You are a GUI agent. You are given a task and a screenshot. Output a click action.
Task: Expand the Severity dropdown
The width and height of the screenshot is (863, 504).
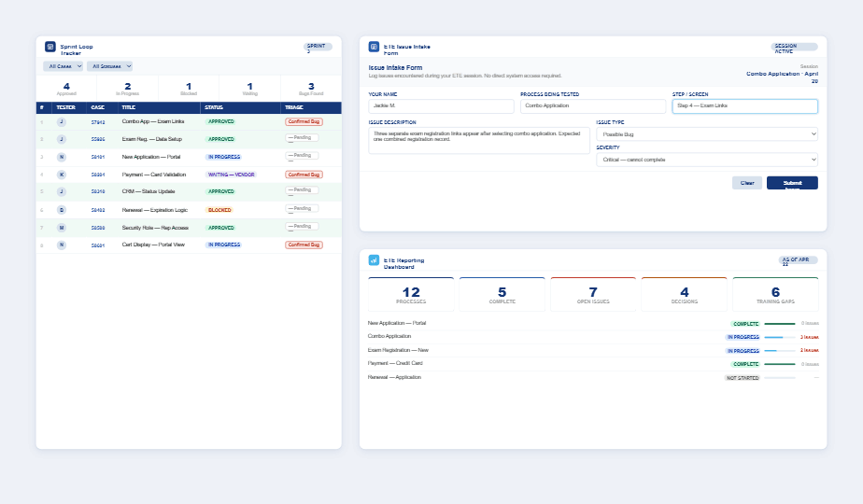(x=707, y=160)
